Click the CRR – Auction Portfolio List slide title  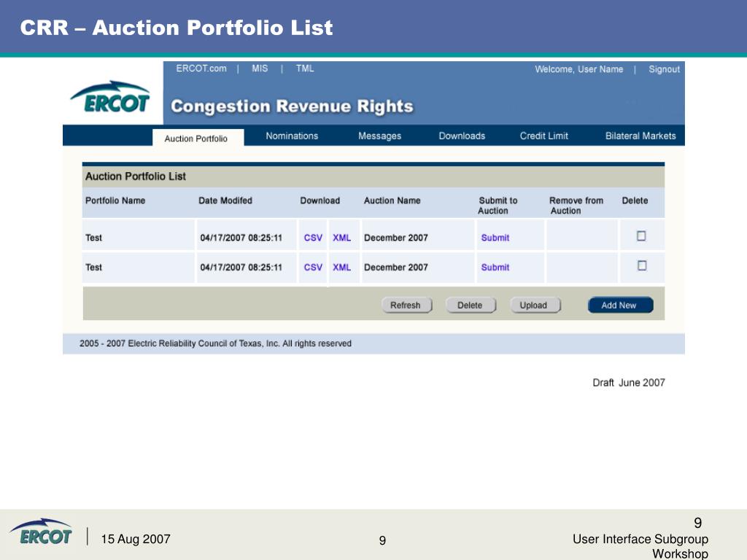177,28
